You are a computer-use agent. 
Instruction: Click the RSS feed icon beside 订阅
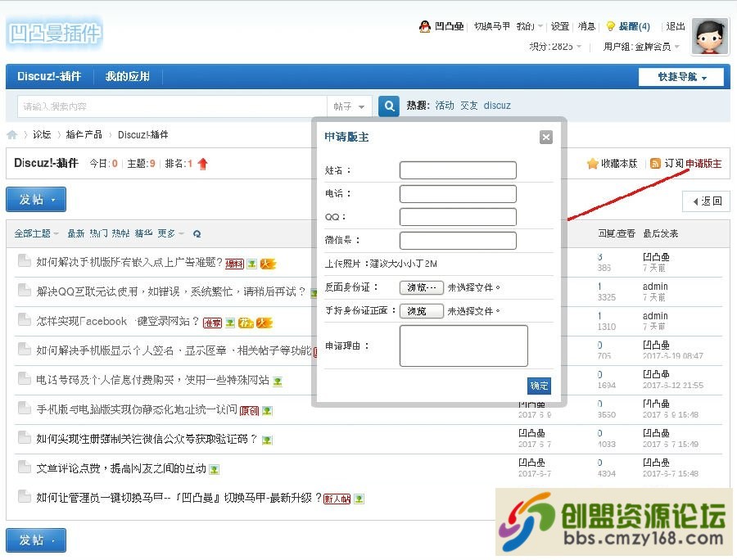tap(655, 164)
